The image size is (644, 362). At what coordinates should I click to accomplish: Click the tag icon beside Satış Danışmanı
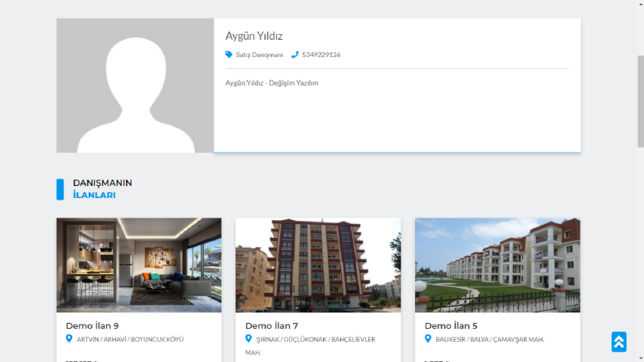pos(229,54)
